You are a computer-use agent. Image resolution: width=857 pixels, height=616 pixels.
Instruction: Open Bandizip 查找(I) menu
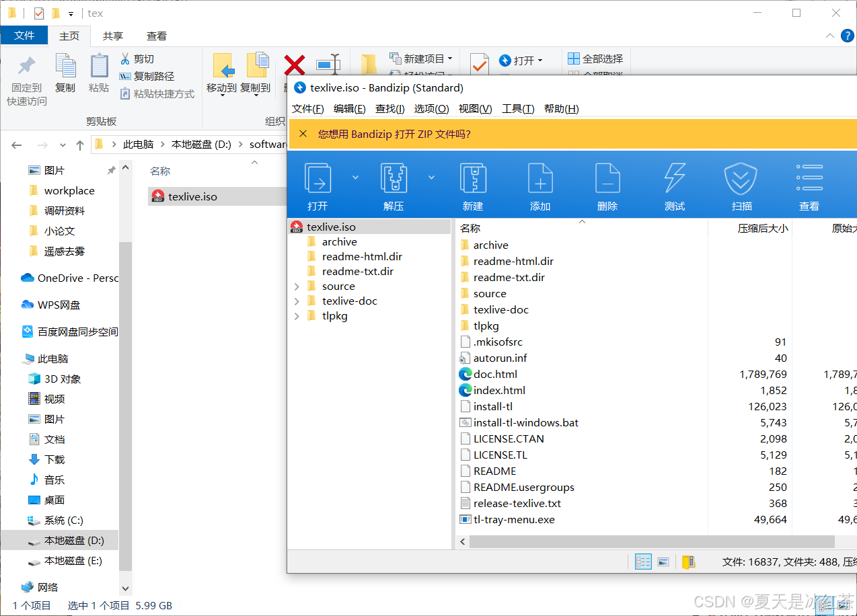click(390, 108)
